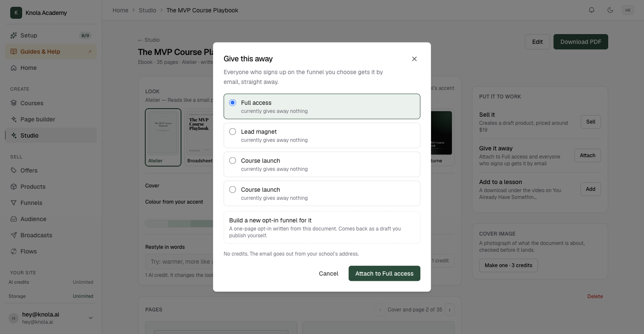
Task: Go back via the ← Studio link
Action: [149, 40]
